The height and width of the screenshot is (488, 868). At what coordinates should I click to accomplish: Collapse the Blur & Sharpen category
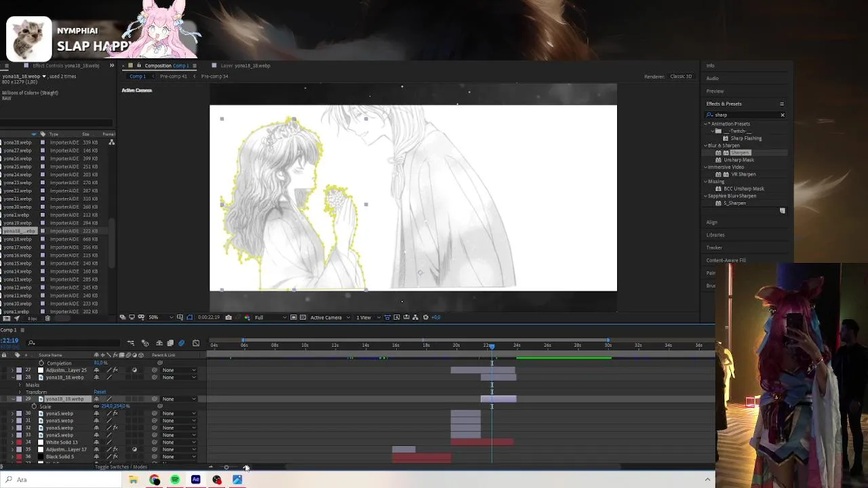tap(705, 146)
